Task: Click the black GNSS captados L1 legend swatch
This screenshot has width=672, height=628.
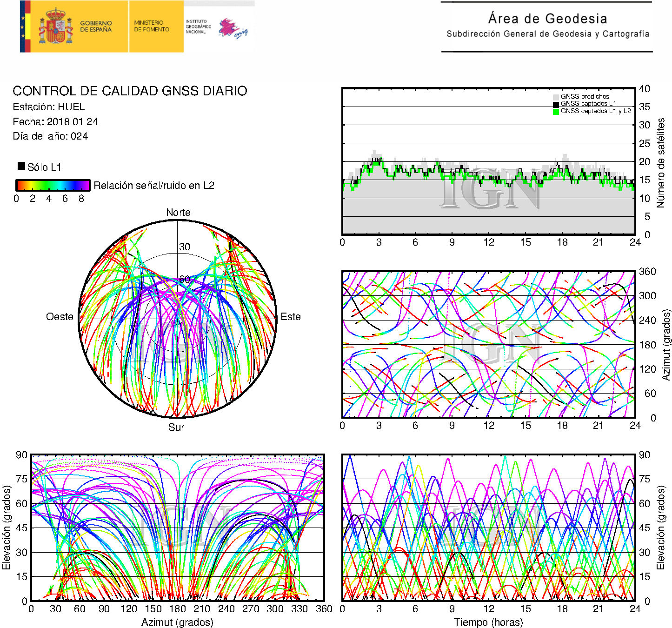Action: (556, 104)
